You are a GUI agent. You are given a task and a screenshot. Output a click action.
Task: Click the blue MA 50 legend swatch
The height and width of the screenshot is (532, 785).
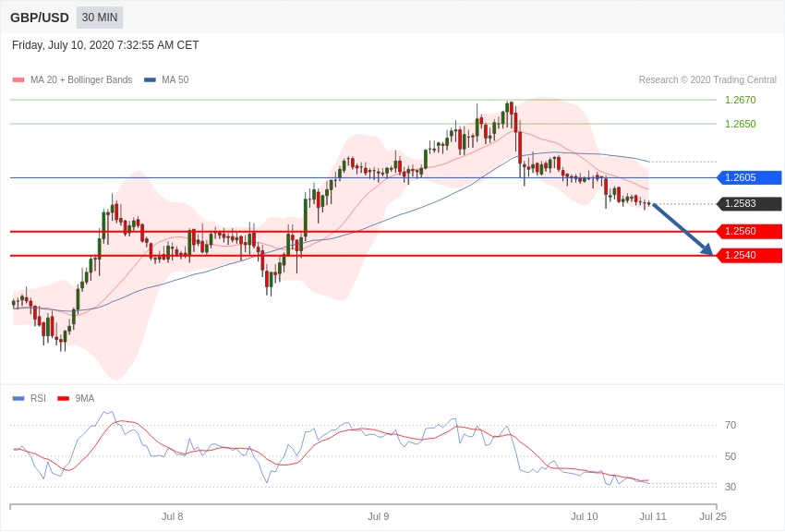tap(150, 80)
